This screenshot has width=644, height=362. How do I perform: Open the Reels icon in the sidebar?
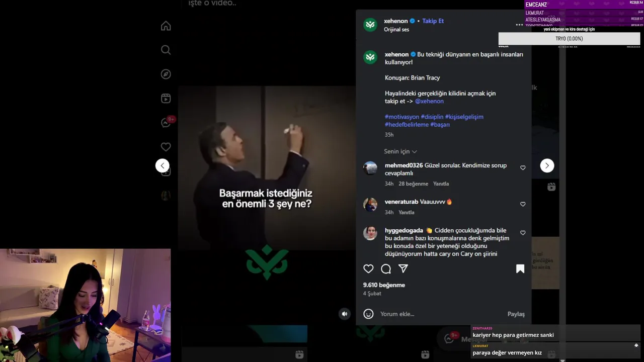166,99
